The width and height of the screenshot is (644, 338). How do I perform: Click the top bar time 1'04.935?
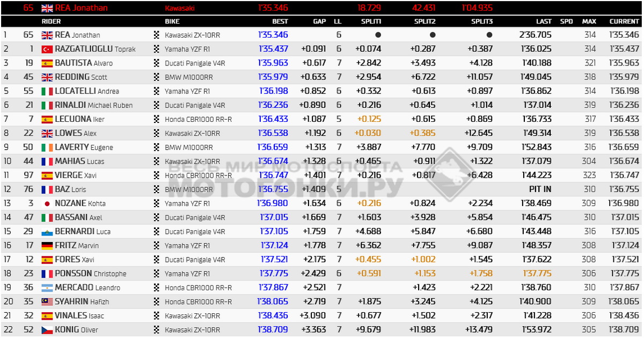click(x=477, y=8)
